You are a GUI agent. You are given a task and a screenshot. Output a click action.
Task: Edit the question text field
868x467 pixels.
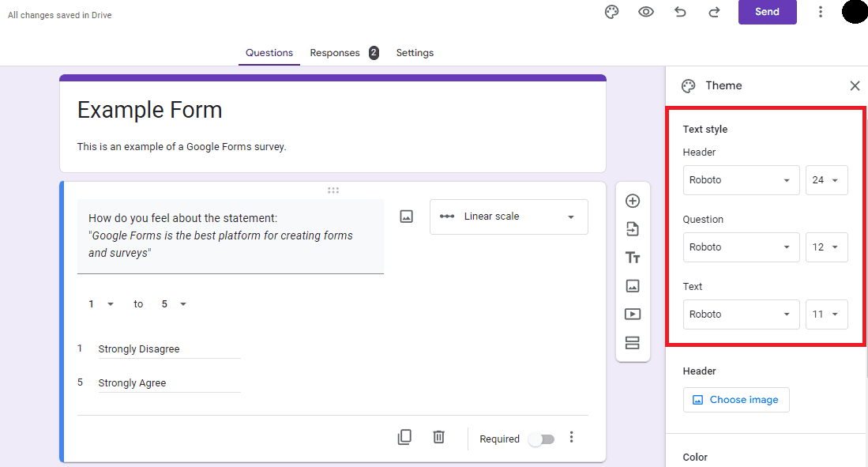tap(231, 236)
